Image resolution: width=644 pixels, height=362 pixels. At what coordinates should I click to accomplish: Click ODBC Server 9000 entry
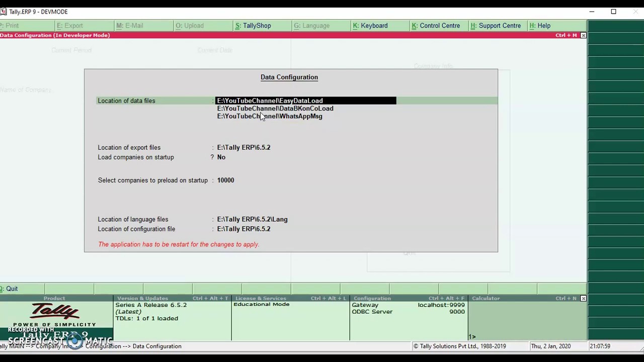pos(408,312)
